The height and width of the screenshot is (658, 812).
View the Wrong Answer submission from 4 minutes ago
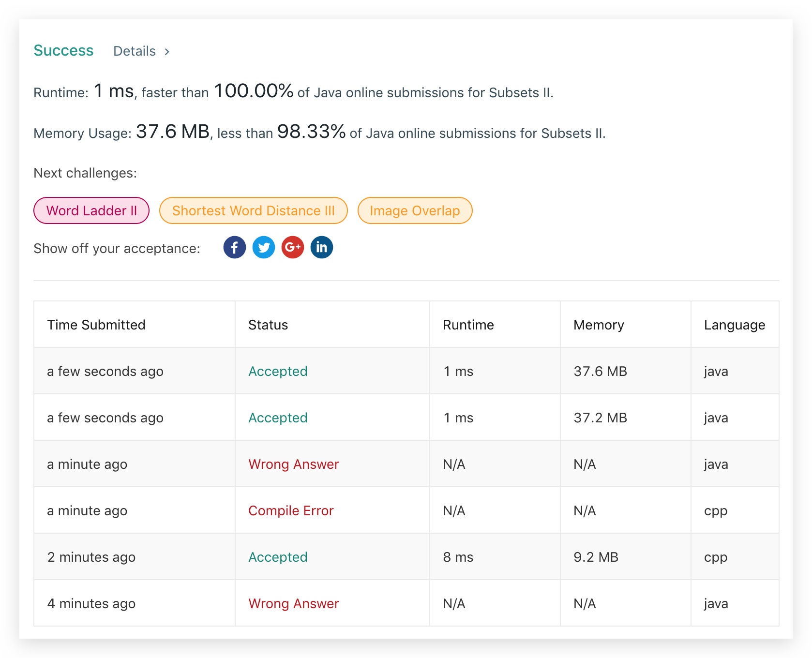click(x=294, y=603)
